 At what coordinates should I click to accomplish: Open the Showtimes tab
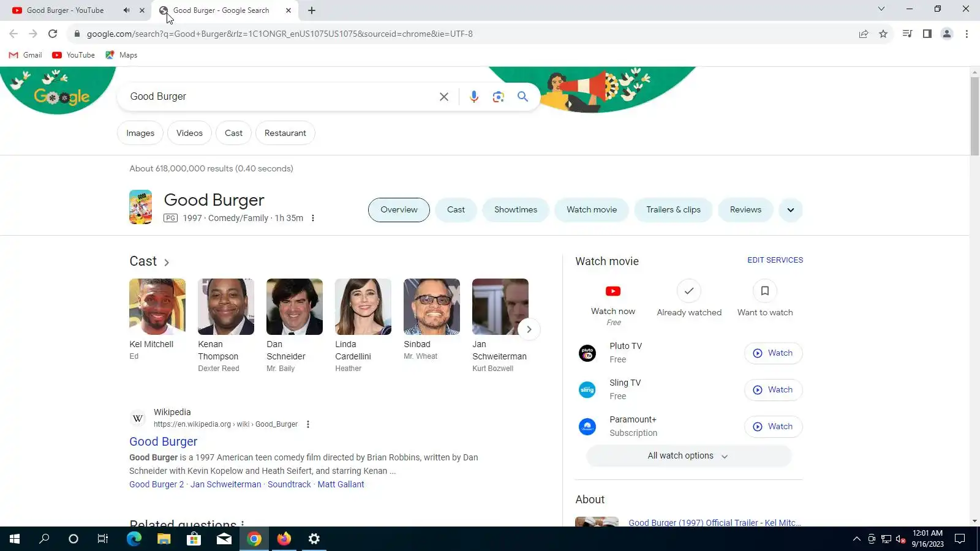[x=516, y=210]
